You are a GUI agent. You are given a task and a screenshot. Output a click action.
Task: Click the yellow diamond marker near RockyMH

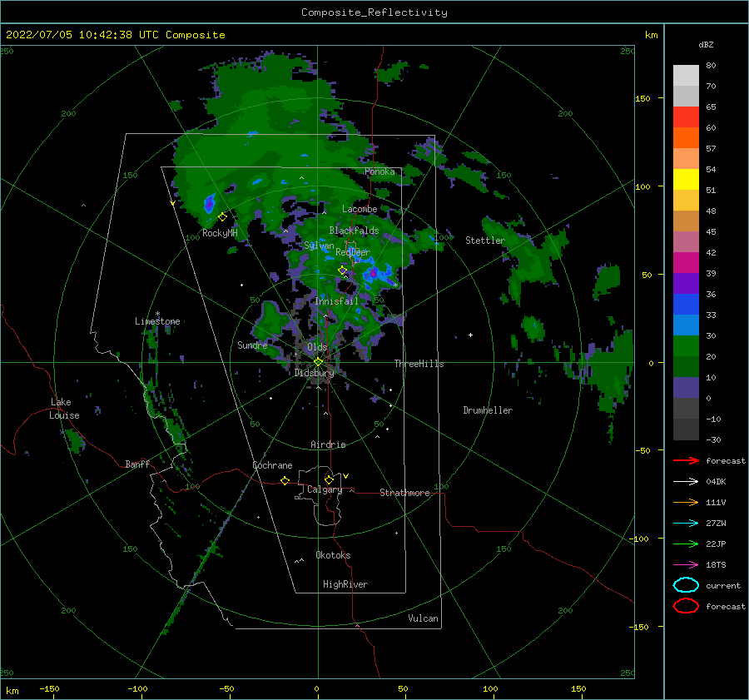pyautogui.click(x=222, y=217)
